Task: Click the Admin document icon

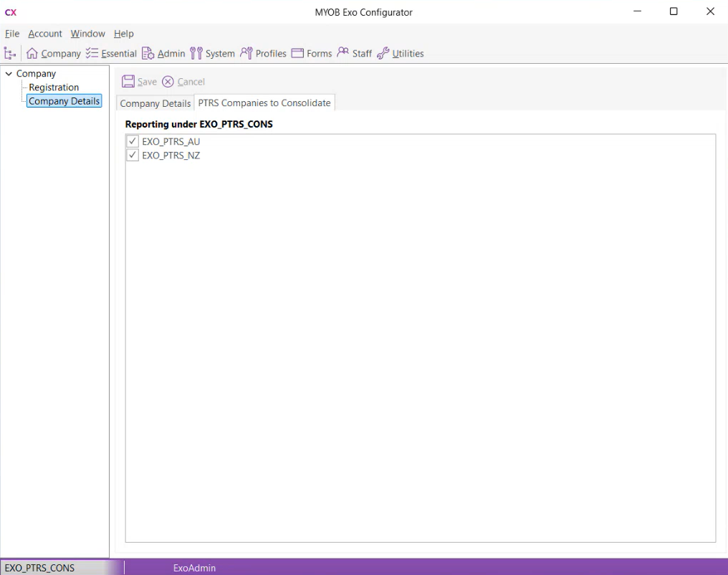Action: pos(148,53)
